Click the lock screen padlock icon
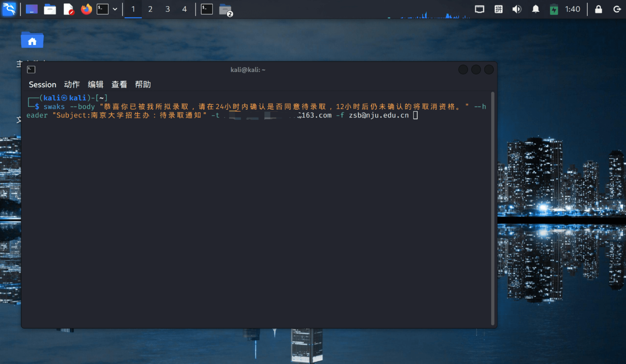 (598, 9)
